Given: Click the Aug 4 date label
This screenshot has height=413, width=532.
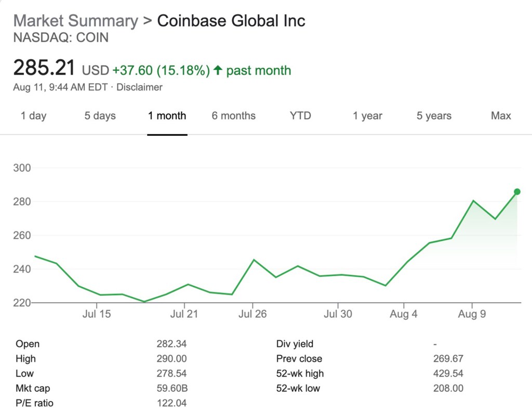Looking at the screenshot, I should pyautogui.click(x=404, y=314).
